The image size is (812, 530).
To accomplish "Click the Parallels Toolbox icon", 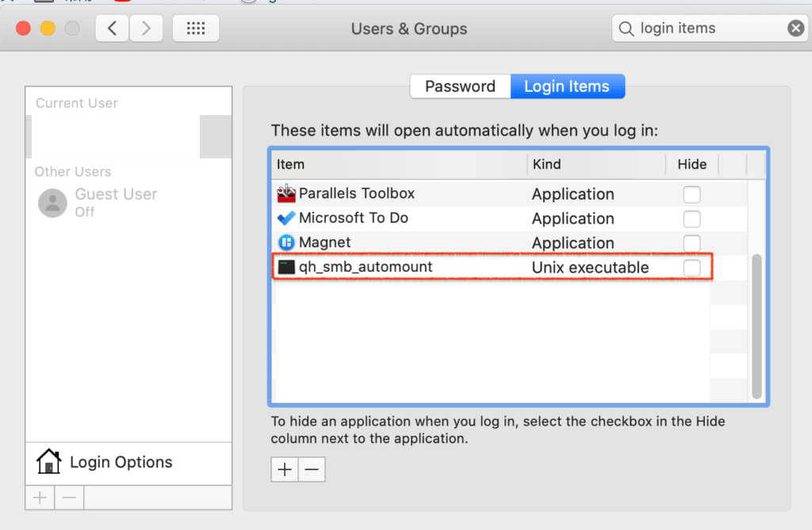I will 285,193.
